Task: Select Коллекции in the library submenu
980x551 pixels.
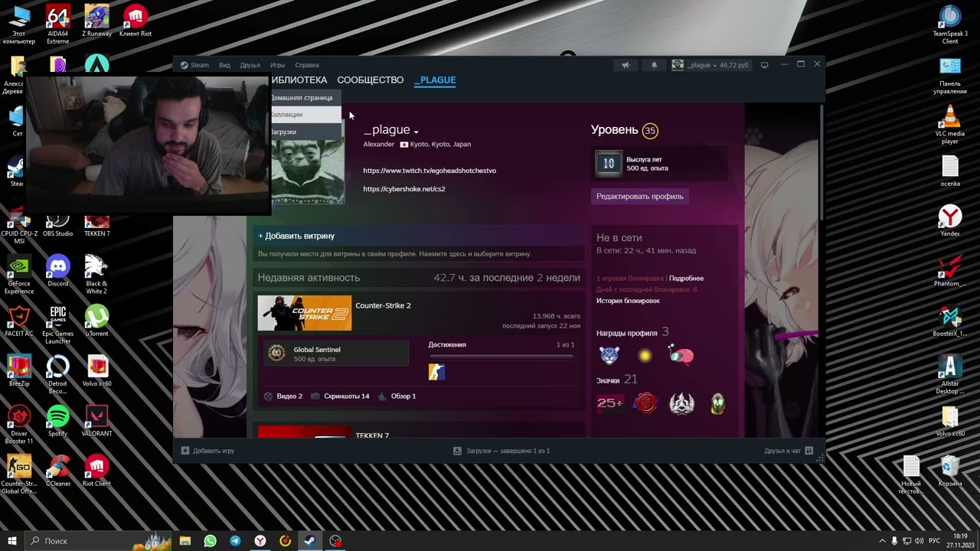Action: (305, 115)
